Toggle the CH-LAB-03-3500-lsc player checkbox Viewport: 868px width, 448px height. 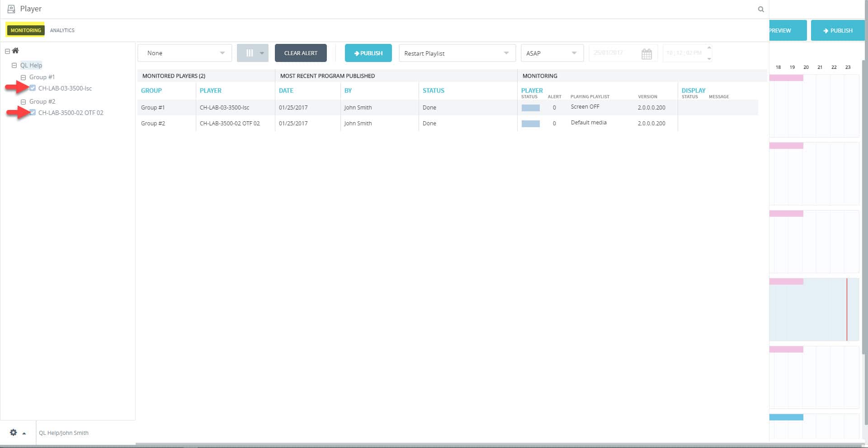(33, 88)
